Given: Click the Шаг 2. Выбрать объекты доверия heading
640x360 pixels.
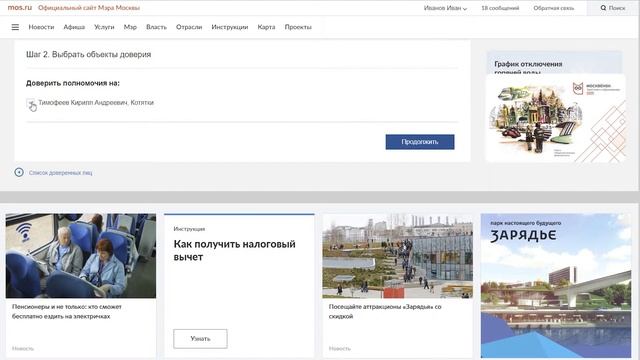Looking at the screenshot, I should 89,54.
